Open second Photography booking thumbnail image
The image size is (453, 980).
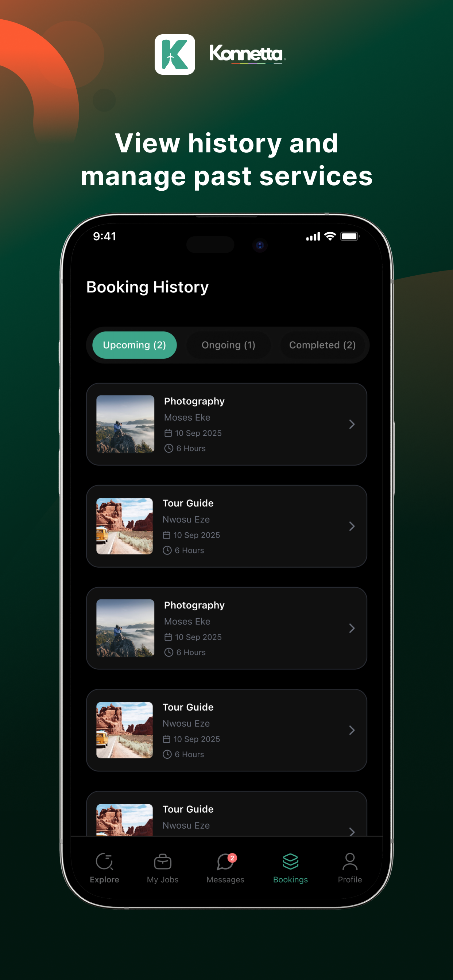(125, 628)
